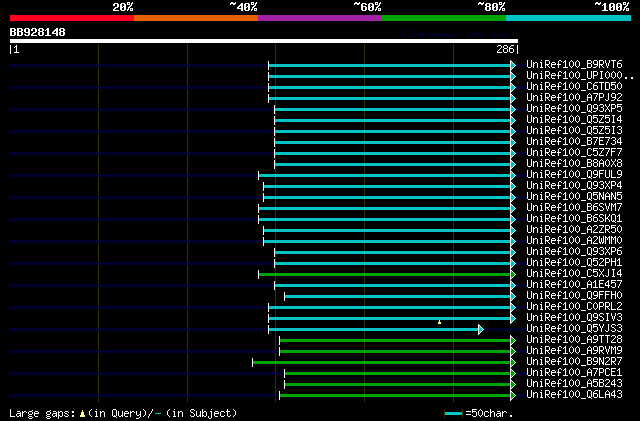Screen dimensions: 640x421
Task: Open the UniRef100_C6TD50 hit label
Action: pyautogui.click(x=574, y=87)
